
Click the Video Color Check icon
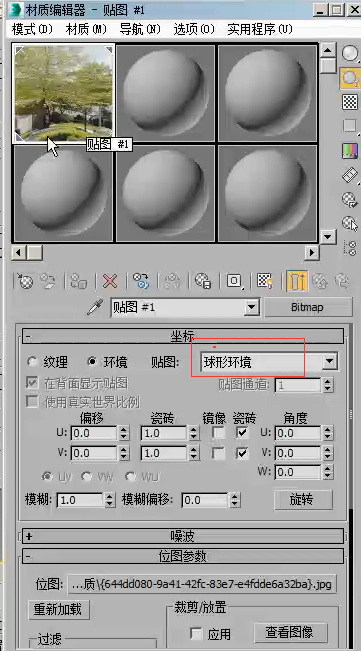[x=350, y=151]
